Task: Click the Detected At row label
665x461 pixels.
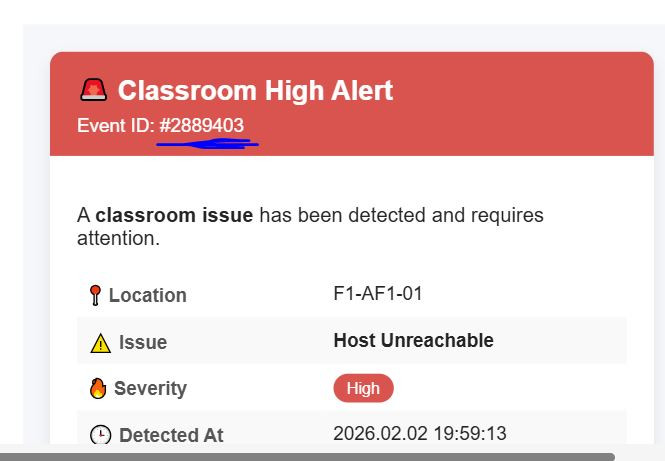Action: 171,435
